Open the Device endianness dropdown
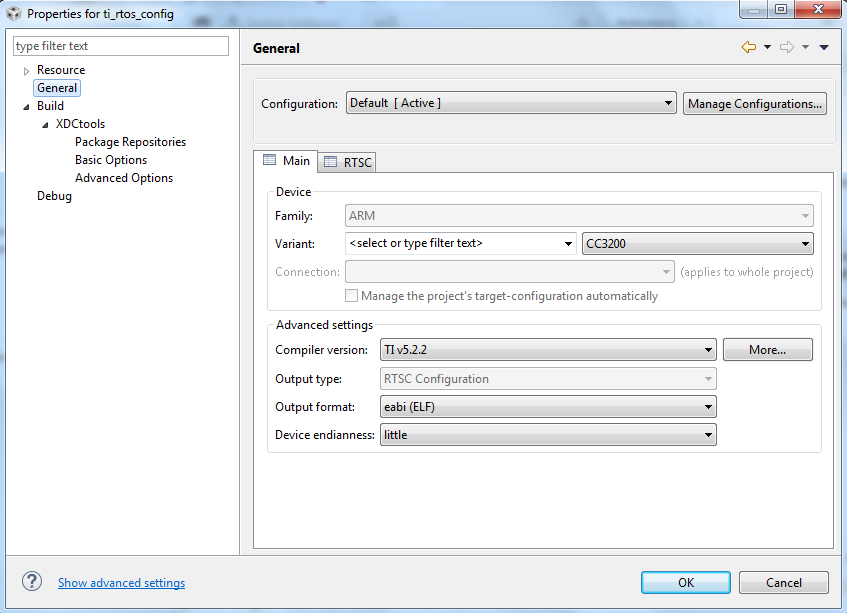 point(548,435)
